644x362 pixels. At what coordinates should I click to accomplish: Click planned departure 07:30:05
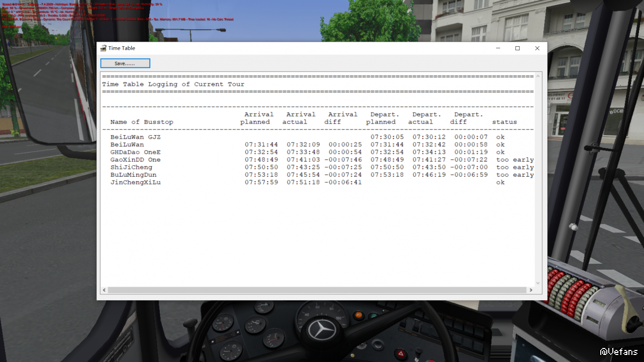click(x=387, y=137)
